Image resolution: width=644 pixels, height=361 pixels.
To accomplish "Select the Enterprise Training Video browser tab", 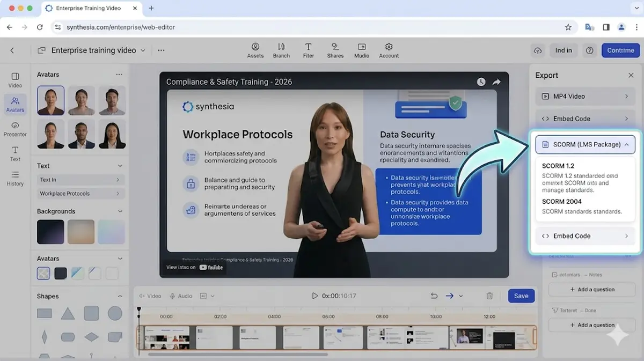I will (x=89, y=8).
